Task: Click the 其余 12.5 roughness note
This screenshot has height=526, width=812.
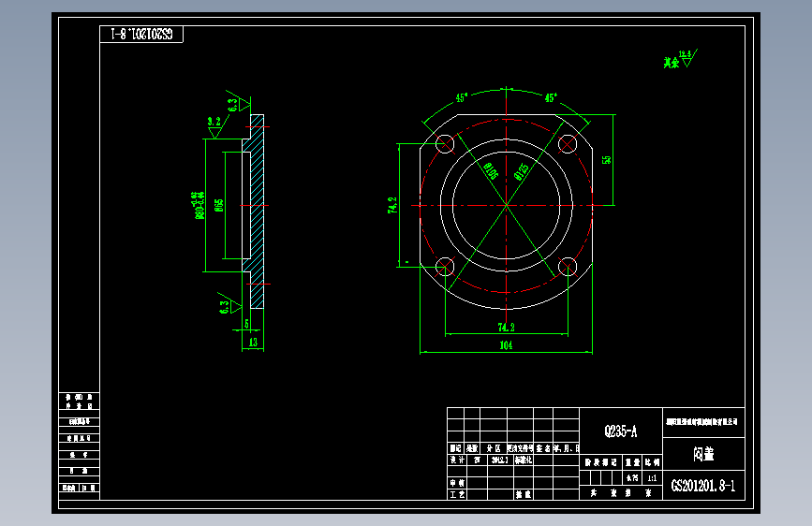Action: click(x=680, y=60)
